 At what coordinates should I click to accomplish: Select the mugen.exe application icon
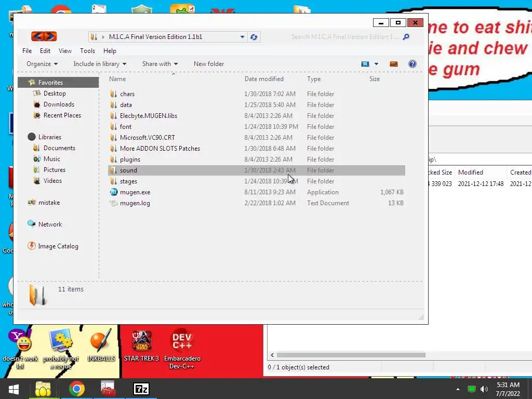pos(114,192)
